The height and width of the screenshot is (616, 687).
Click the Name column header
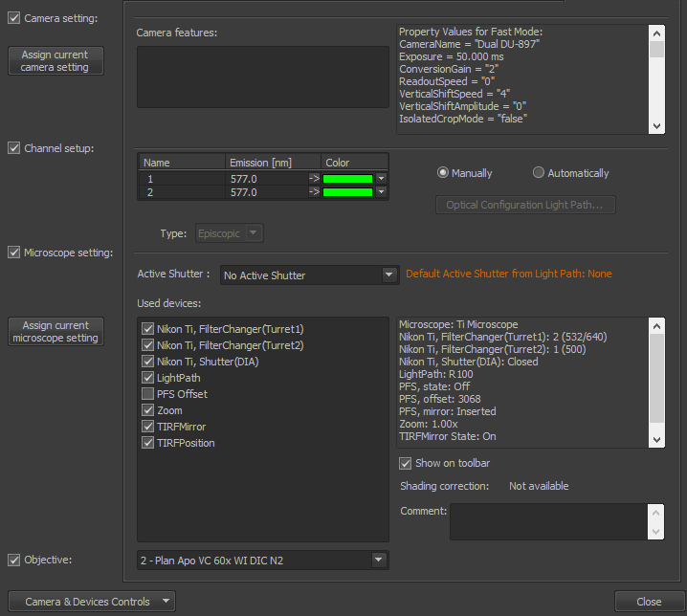182,163
